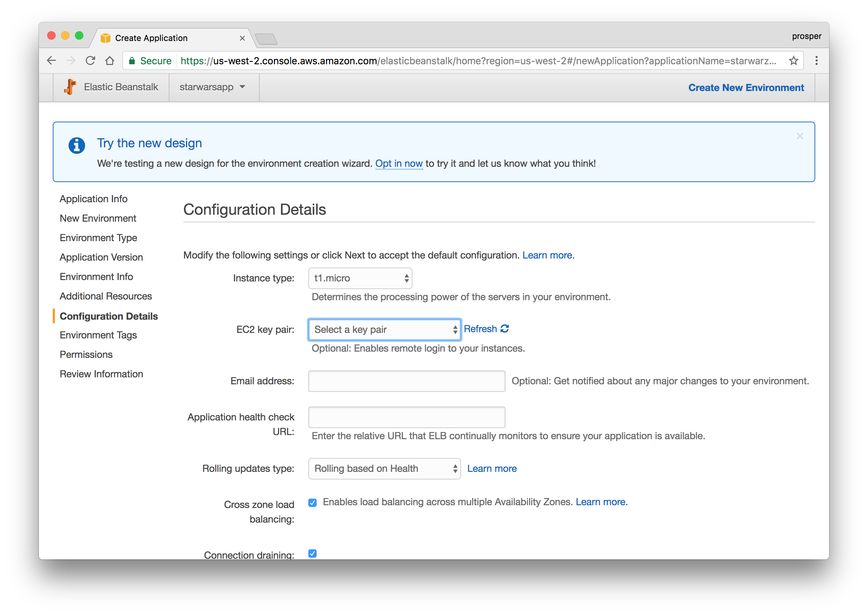
Task: Reload the page with the refresh icon
Action: coord(90,60)
